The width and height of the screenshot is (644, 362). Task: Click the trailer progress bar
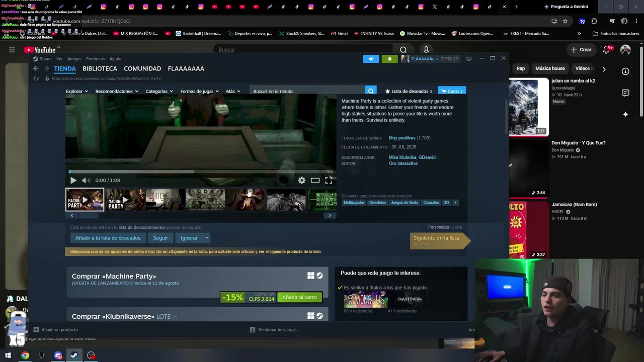pyautogui.click(x=201, y=171)
